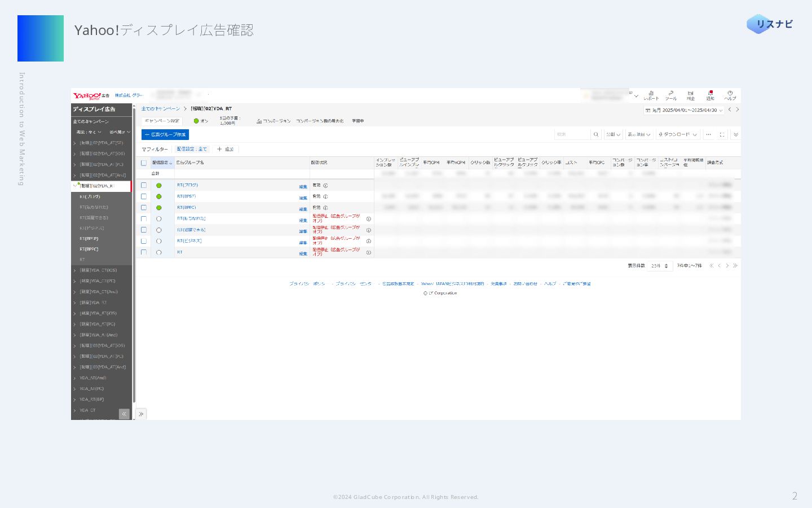
Task: Jump to last page of pagination
Action: tap(735, 265)
